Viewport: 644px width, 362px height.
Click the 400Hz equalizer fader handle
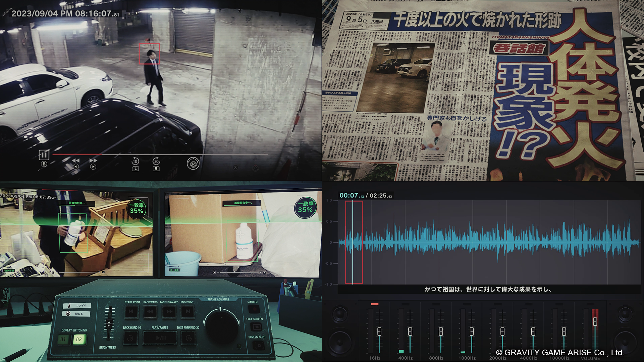(x=410, y=331)
